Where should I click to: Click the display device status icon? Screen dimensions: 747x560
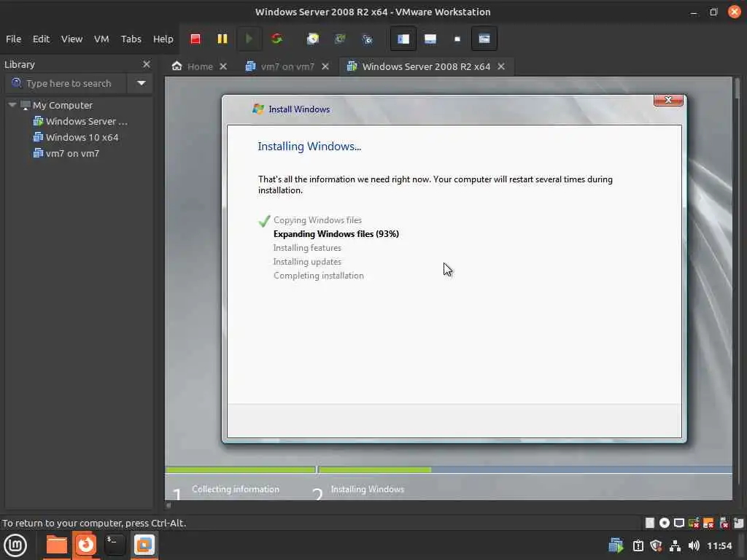click(x=679, y=523)
